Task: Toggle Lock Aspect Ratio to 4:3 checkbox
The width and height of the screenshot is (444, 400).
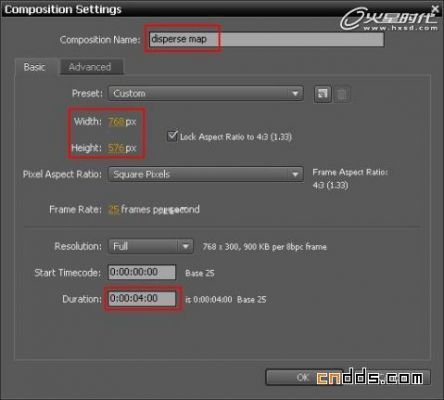Action: [172, 136]
